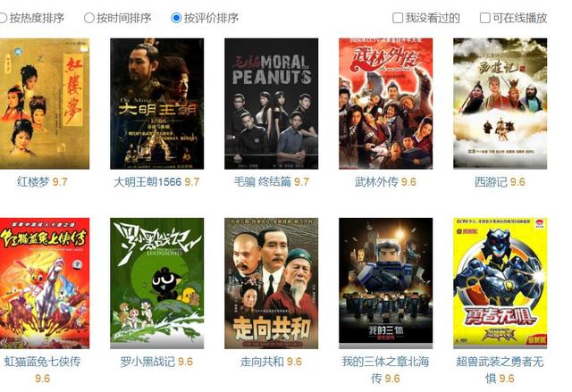Open the 走向共和 title link
The width and height of the screenshot is (572, 392).
(262, 362)
